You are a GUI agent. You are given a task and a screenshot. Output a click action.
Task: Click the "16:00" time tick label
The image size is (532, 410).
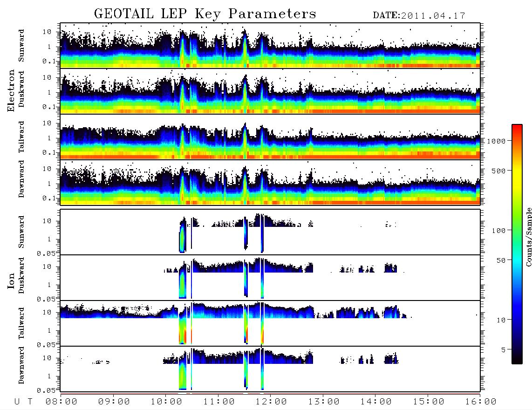click(480, 402)
